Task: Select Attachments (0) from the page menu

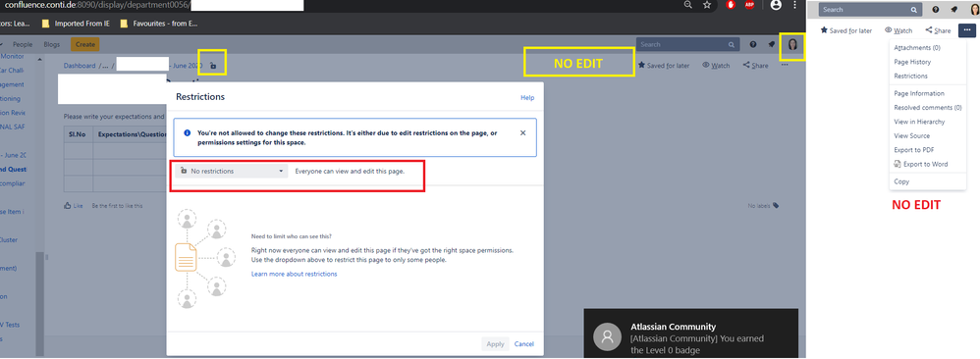Action: coord(917,47)
